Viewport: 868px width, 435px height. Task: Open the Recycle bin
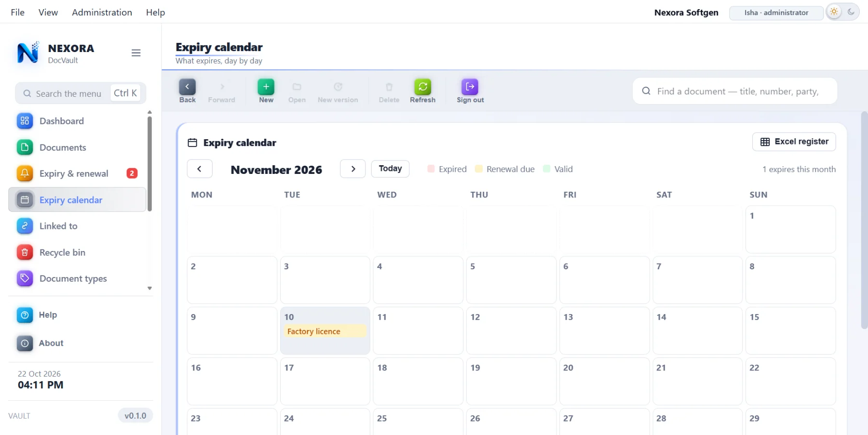(77, 252)
